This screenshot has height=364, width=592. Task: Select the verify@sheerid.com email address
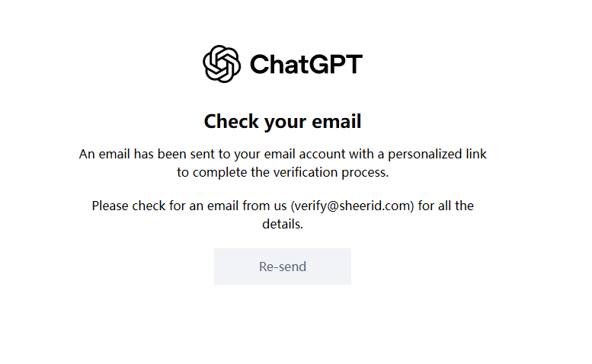tap(352, 206)
